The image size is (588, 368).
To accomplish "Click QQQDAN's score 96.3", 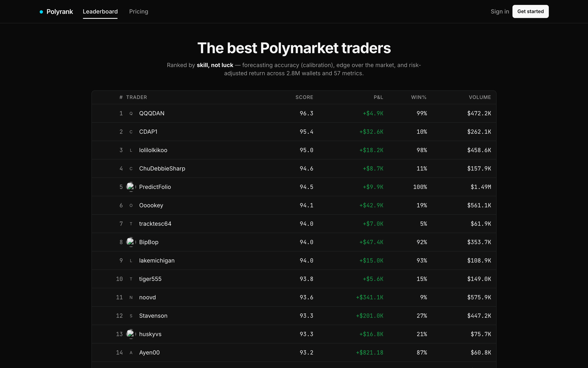I will point(306,113).
